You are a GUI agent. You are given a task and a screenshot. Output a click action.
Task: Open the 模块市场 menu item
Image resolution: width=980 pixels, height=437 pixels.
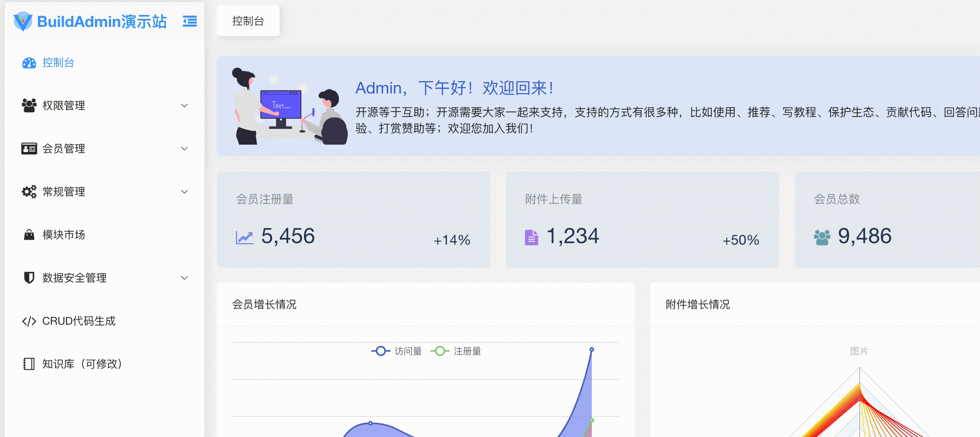click(105, 235)
